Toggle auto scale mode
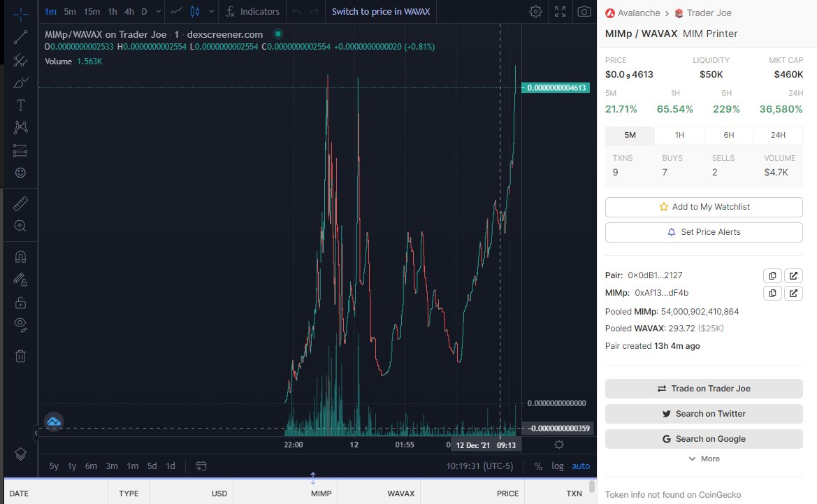The image size is (817, 504). pyautogui.click(x=581, y=466)
